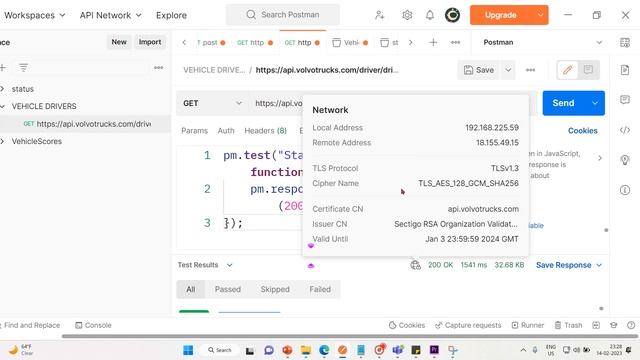This screenshot has height=360, width=640.
Task: Open Runner in status bar
Action: 528,325
